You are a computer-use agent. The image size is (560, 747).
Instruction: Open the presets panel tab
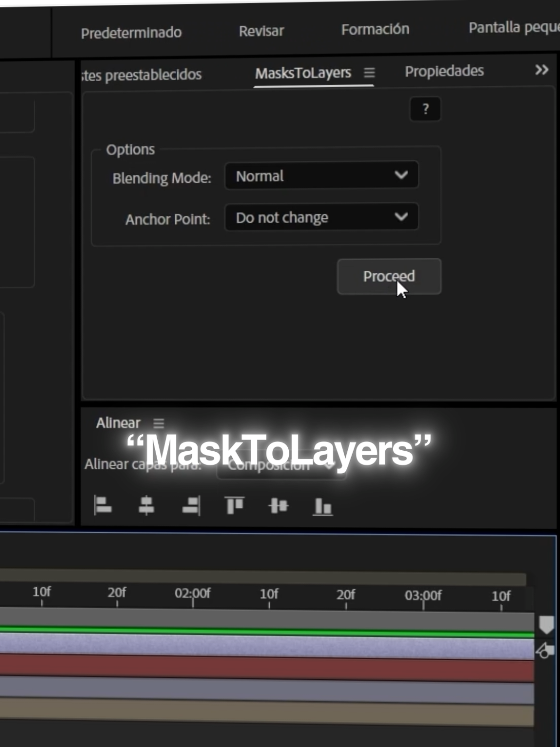[x=142, y=75]
